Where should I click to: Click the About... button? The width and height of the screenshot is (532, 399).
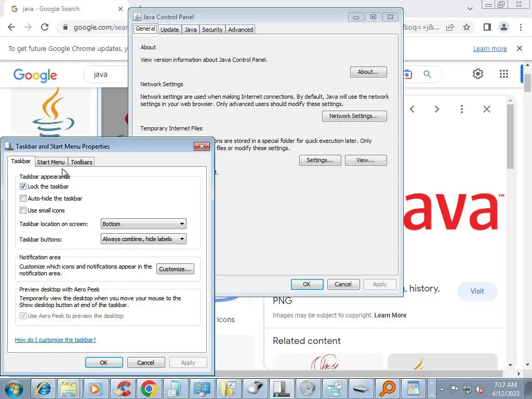coord(368,72)
